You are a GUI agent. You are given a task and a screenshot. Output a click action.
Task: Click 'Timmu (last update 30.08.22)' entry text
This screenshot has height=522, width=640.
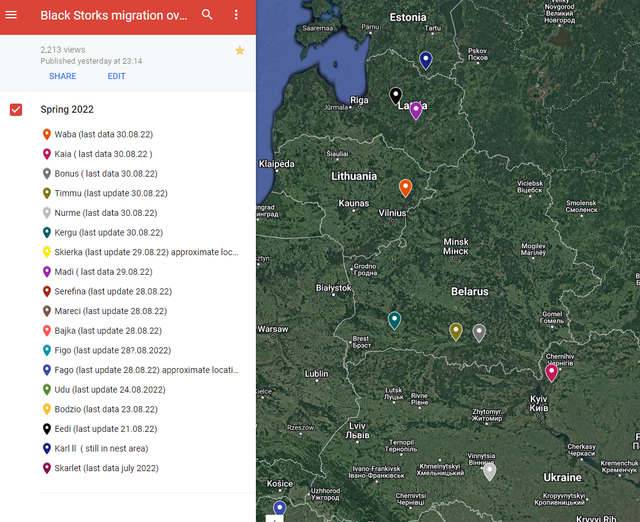point(111,193)
